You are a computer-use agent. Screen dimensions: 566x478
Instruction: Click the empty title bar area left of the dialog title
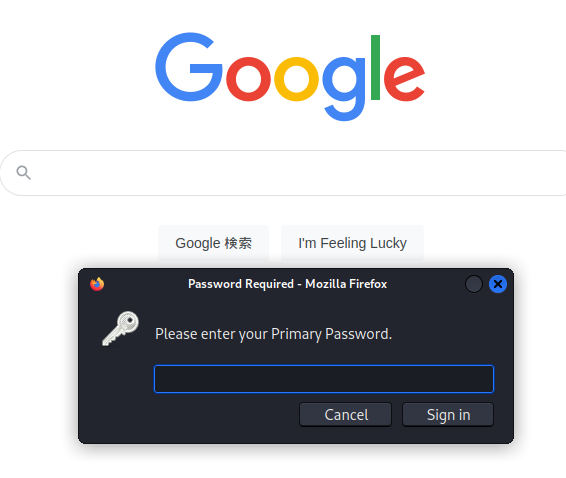(x=144, y=284)
